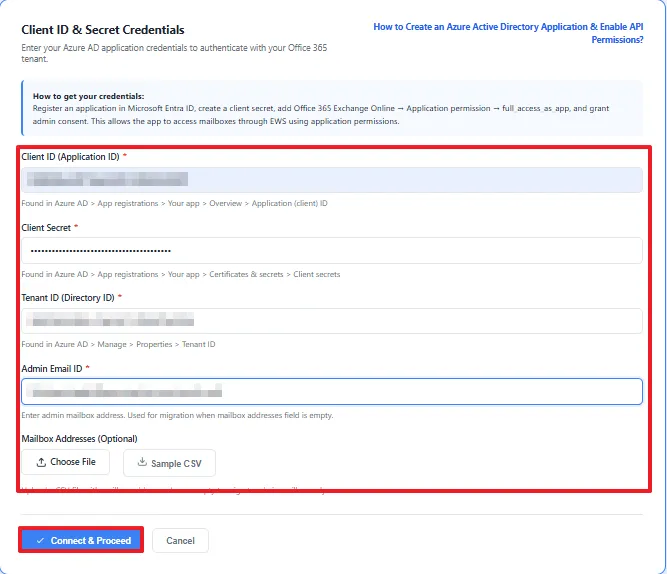Download the Sample CSV file
The width and height of the screenshot is (667, 574).
point(169,463)
